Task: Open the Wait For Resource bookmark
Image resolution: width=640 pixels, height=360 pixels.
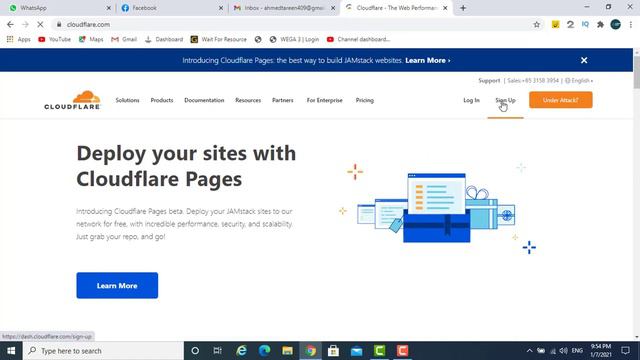Action: pos(219,40)
